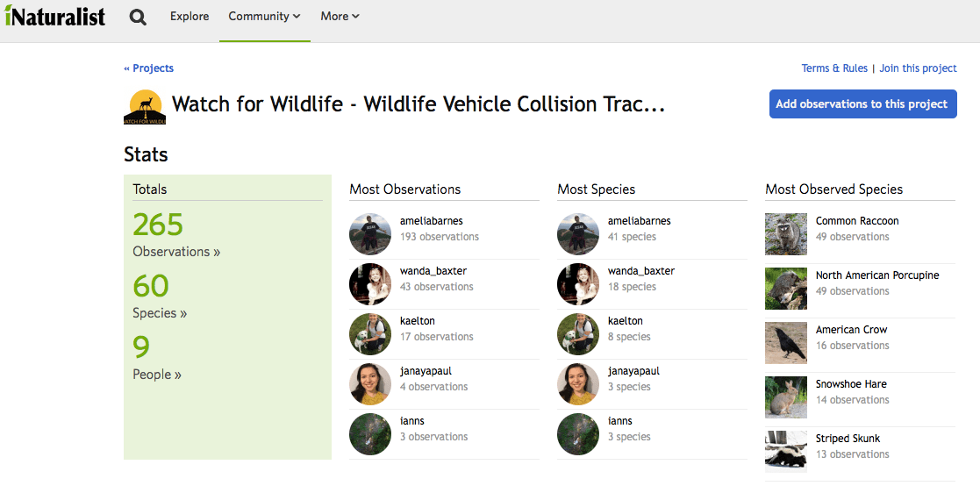Open the American Crow photo thumbnail
The image size is (980, 493).
pyautogui.click(x=786, y=343)
